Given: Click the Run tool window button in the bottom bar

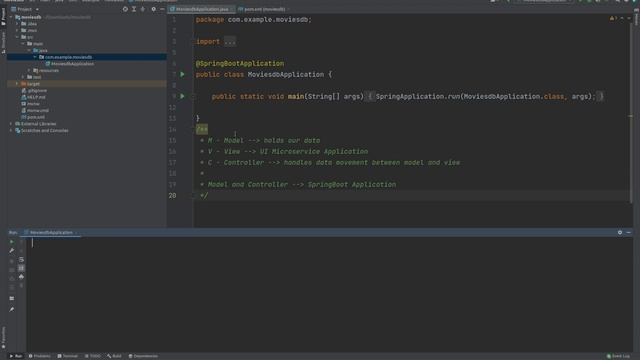Looking at the screenshot, I should [x=16, y=356].
